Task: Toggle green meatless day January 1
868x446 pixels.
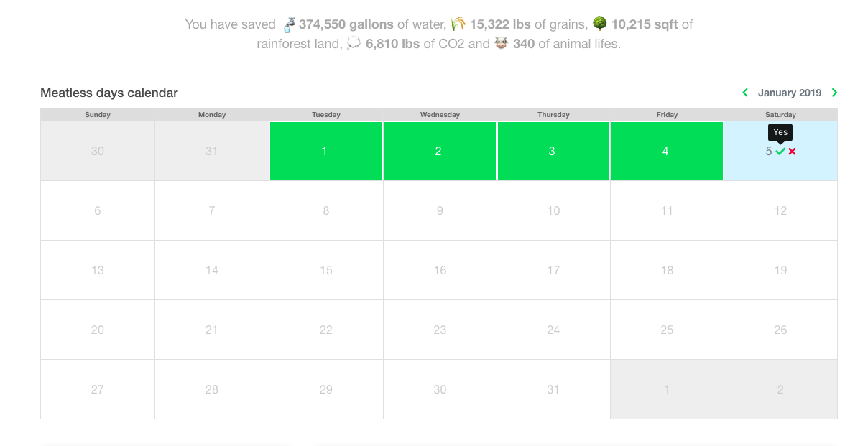Action: tap(326, 151)
